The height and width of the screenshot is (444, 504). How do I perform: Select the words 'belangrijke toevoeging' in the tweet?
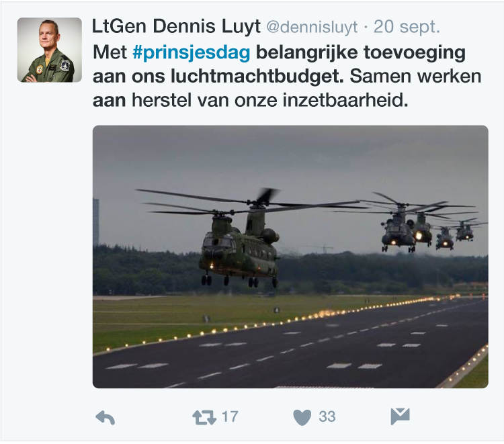point(361,52)
